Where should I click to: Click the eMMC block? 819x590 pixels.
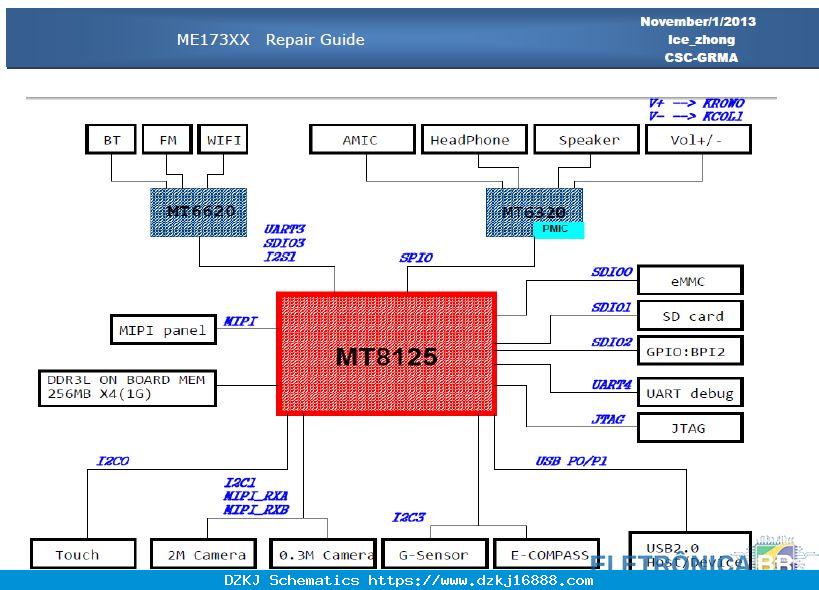click(x=690, y=281)
